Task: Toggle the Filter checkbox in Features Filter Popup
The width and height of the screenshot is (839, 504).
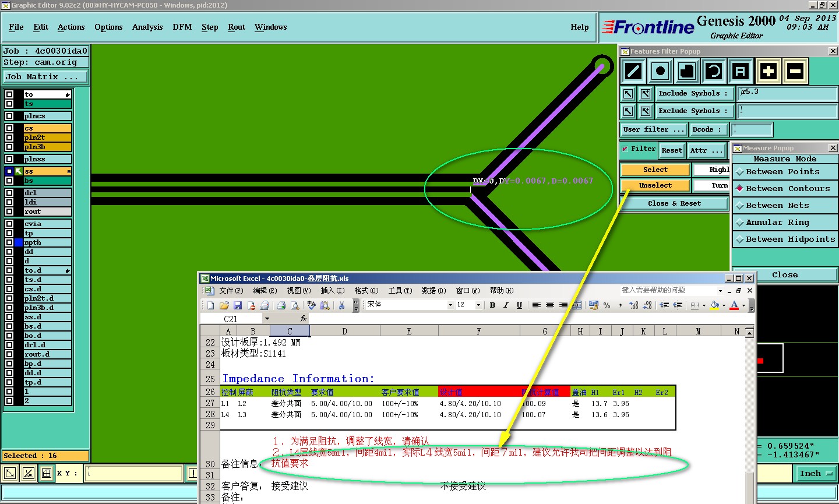Action: [625, 149]
